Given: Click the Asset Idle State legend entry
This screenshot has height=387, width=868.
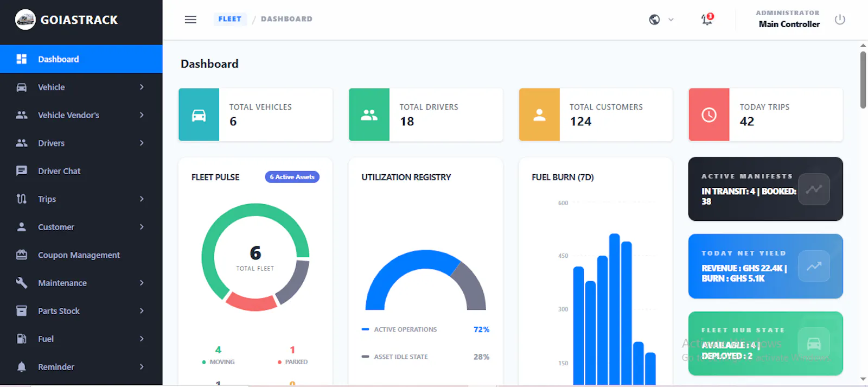Looking at the screenshot, I should [x=425, y=357].
